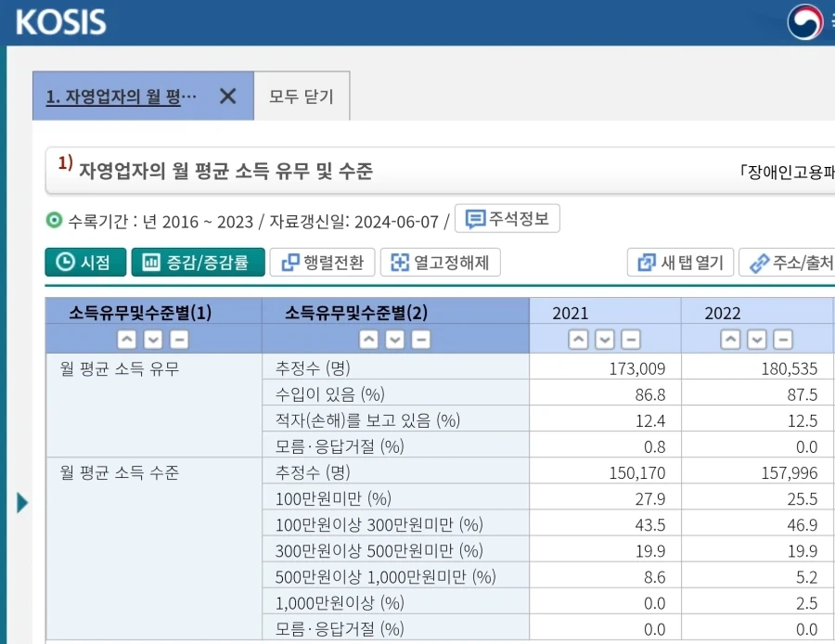This screenshot has height=644, width=835.
Task: Sort 소득유무및수준별(2) descending with down arrow
Action: (394, 340)
